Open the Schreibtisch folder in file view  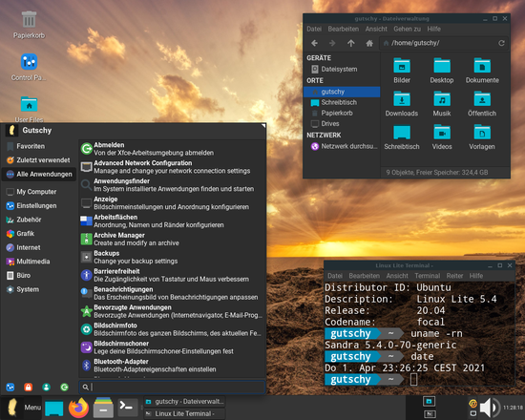(x=402, y=137)
